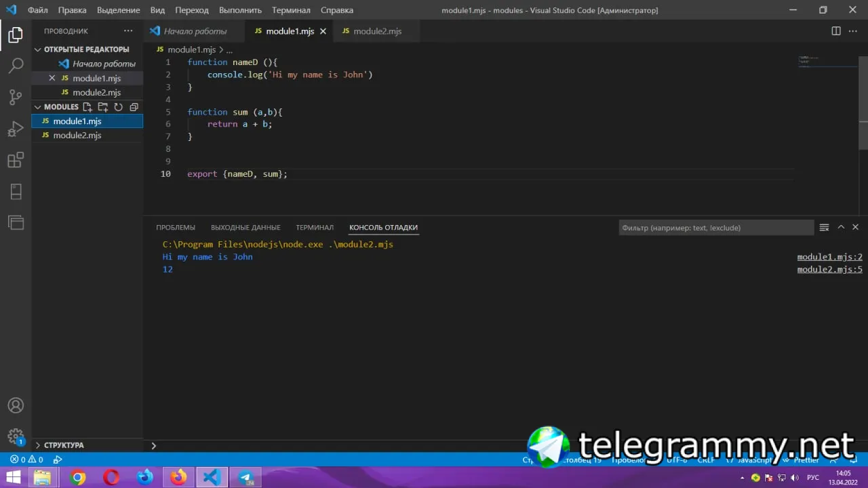The image size is (868, 488).
Task: Open the notebook-shaped activity bar icon
Action: (16, 192)
